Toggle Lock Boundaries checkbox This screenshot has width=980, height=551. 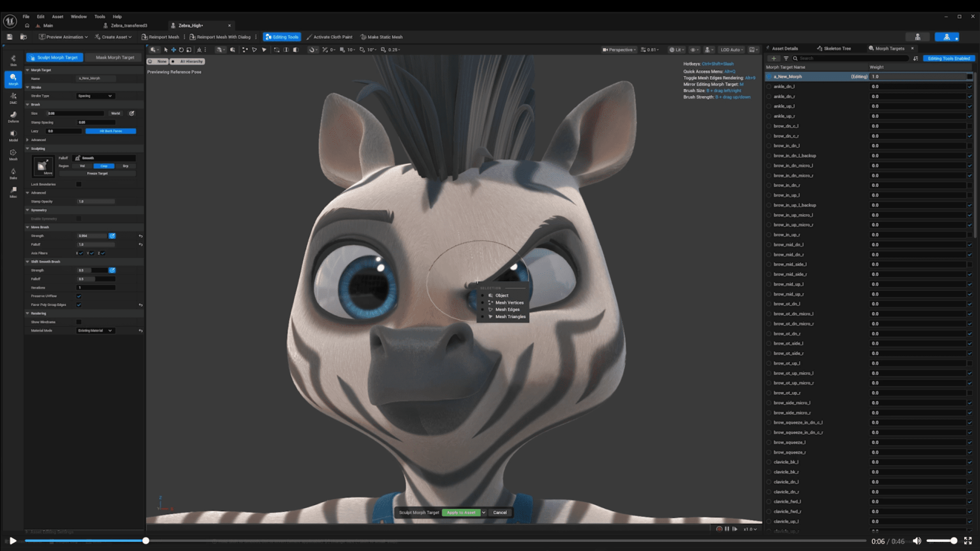click(x=79, y=184)
